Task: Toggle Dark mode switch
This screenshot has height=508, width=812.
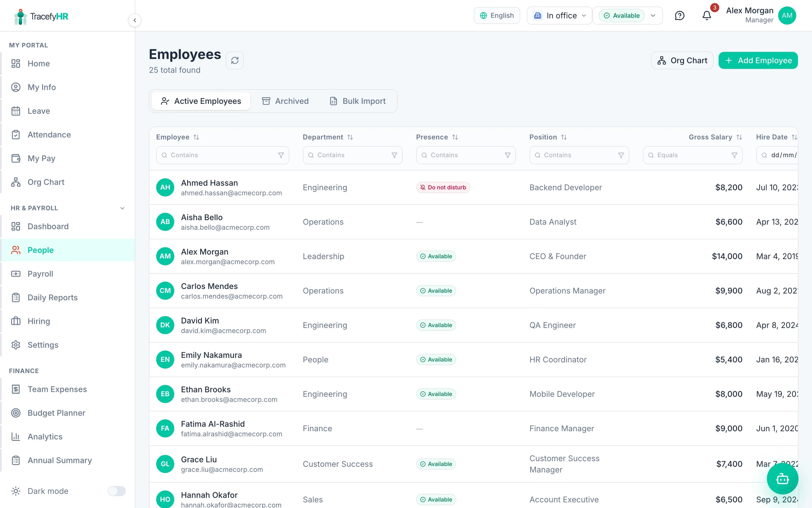Action: point(116,491)
